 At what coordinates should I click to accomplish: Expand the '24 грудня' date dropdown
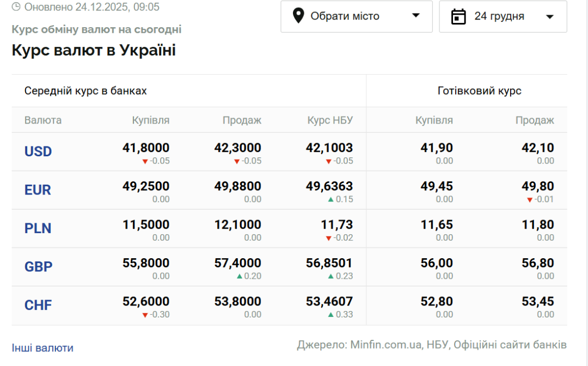point(503,16)
